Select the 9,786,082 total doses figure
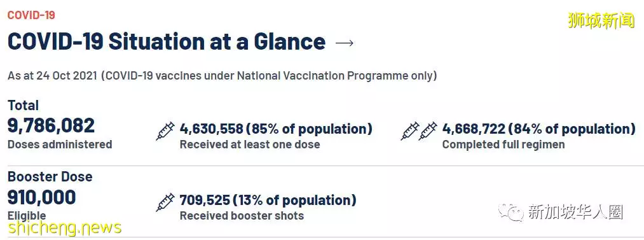This screenshot has height=240, width=644. (x=51, y=126)
